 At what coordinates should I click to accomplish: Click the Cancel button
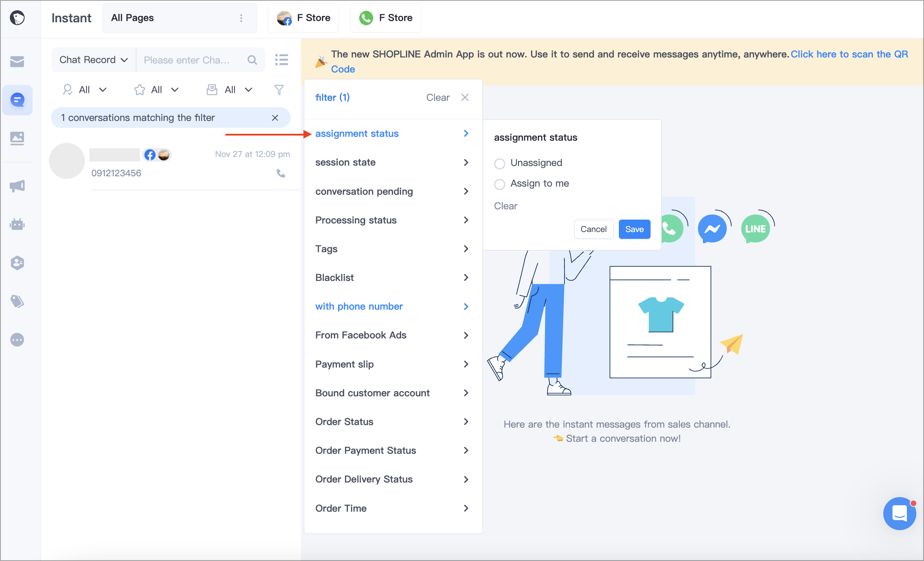[x=594, y=229]
